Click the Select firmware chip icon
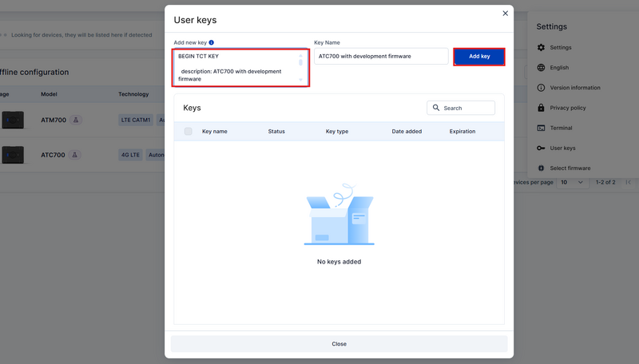639x364 pixels. 542,168
